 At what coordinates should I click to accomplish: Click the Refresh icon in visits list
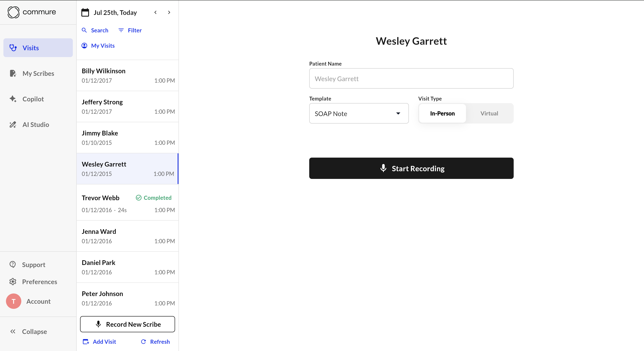(x=144, y=341)
